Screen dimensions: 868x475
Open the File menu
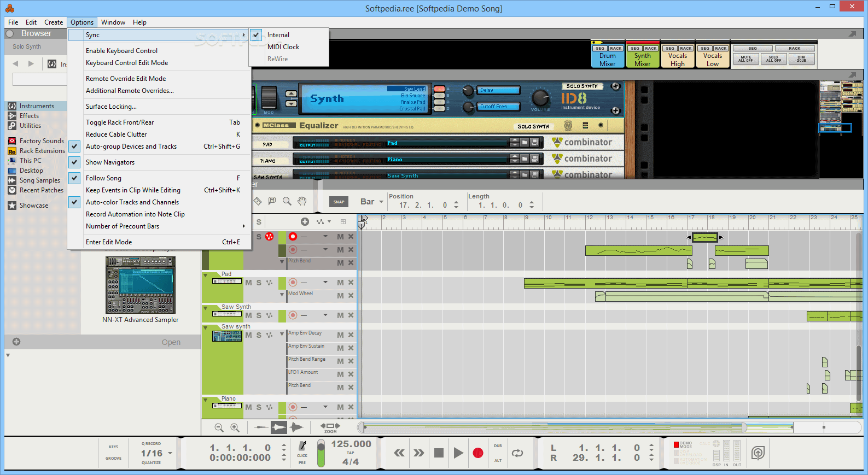(x=13, y=22)
